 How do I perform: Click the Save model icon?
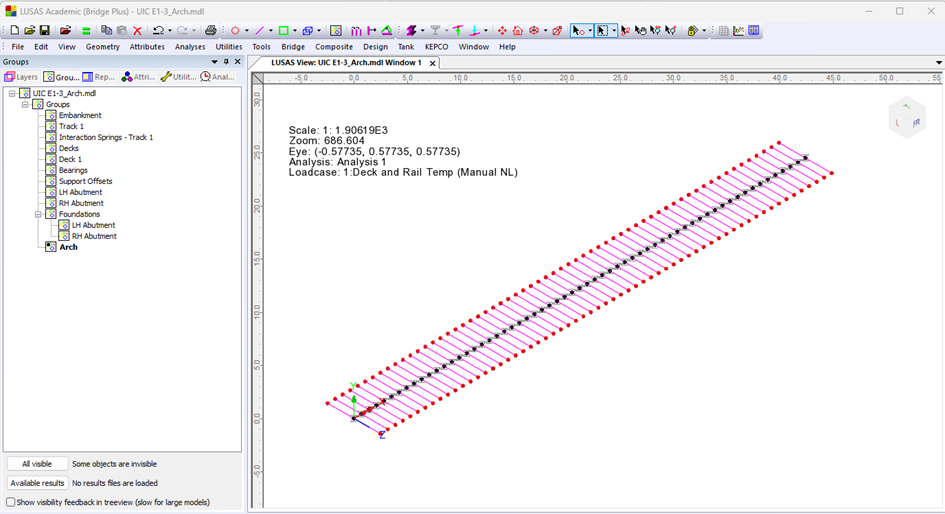click(x=44, y=31)
